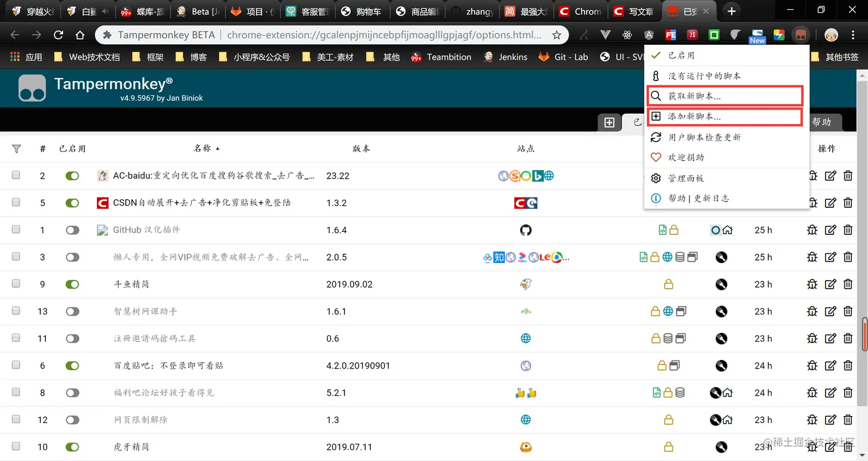868x461 pixels.
Task: Check the checkbox for script number 2
Action: pos(16,175)
